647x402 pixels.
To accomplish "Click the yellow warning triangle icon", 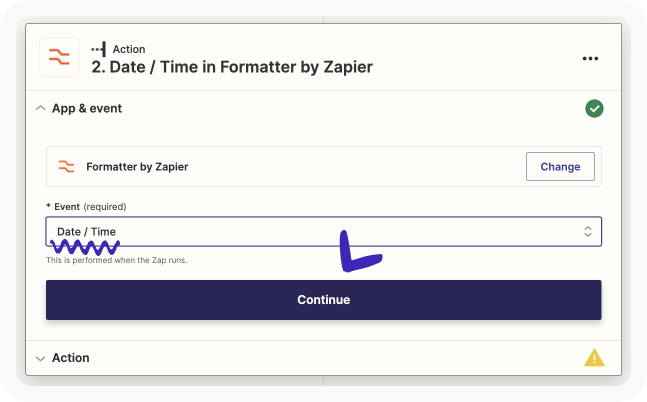I will pos(594,357).
